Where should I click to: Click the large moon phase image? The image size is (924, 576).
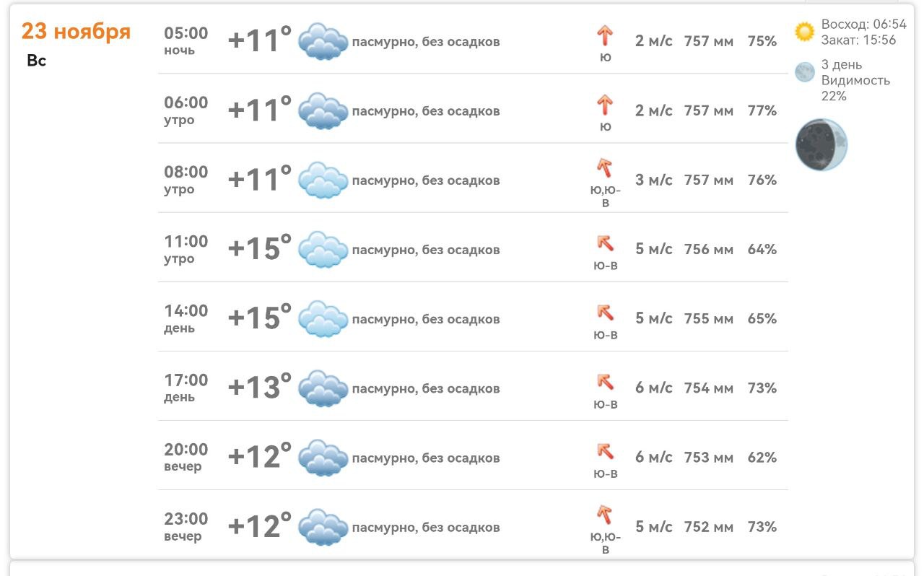[821, 145]
